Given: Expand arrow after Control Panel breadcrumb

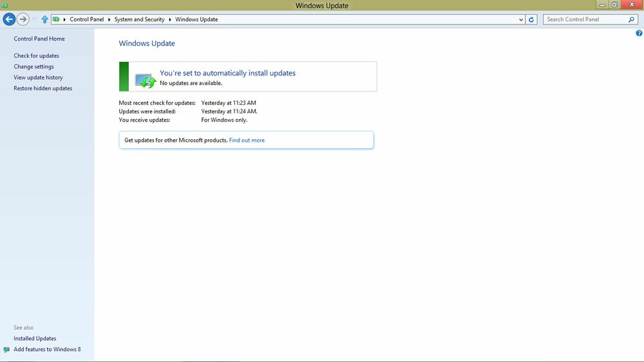Looking at the screenshot, I should [x=109, y=19].
